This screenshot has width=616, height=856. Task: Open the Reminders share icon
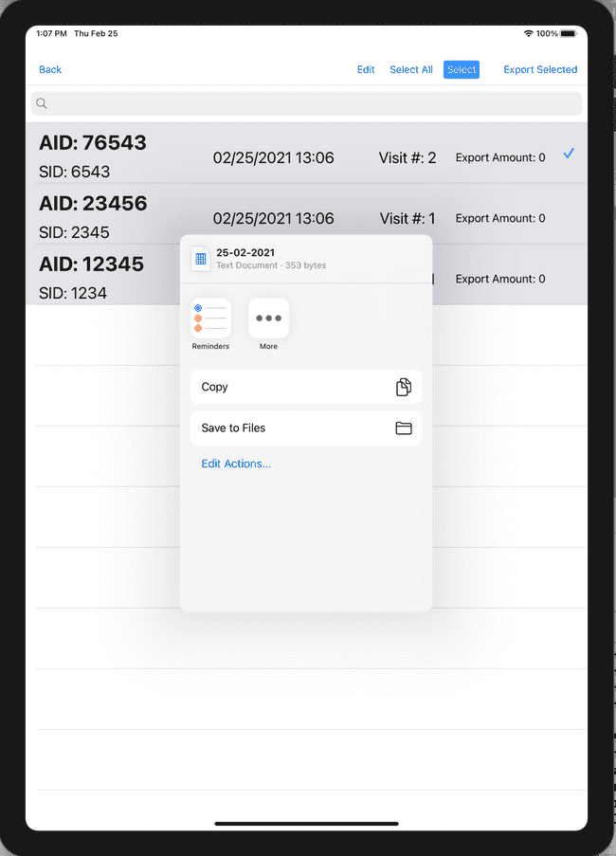pyautogui.click(x=210, y=319)
